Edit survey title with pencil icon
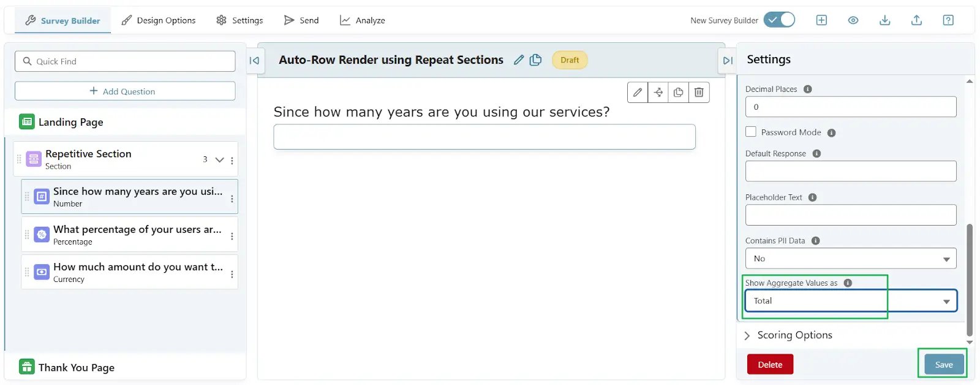This screenshot has height=385, width=980. point(519,59)
